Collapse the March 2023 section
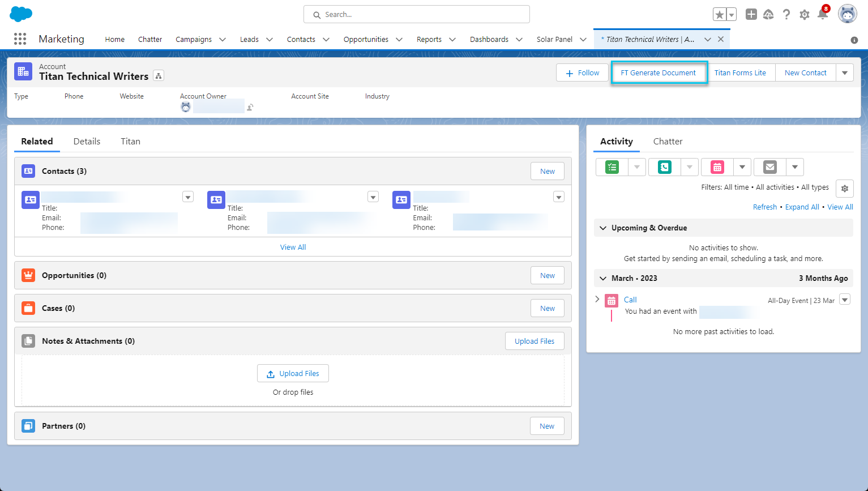 [603, 278]
